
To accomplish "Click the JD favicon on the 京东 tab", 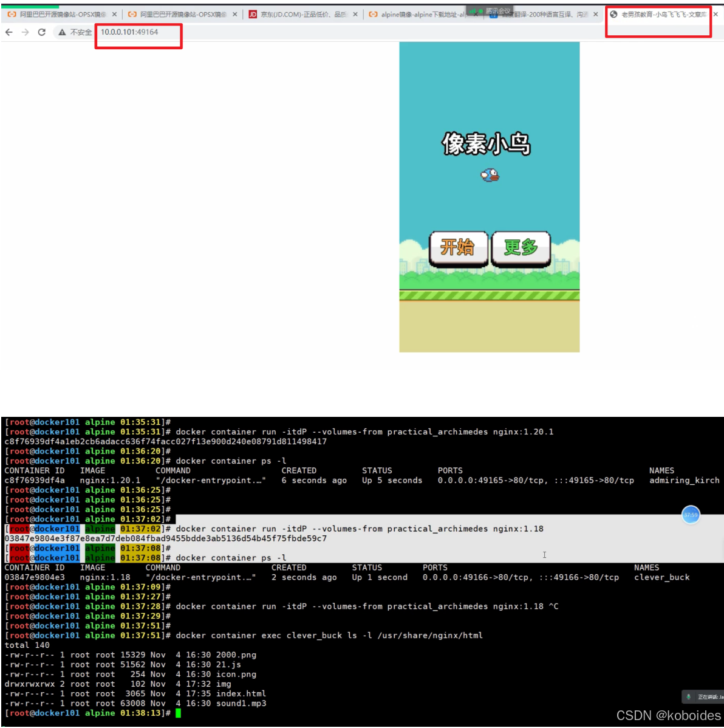I will pos(253,15).
